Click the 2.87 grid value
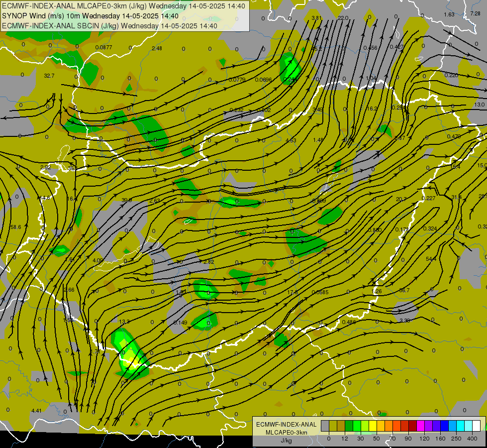The height and width of the screenshot is (448, 487). point(400,138)
